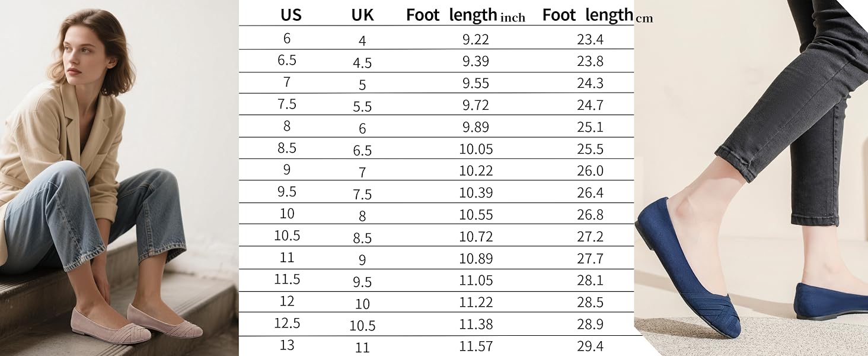The width and height of the screenshot is (868, 356).
Task: Click UK size 6 in the UK column
Action: (x=362, y=129)
